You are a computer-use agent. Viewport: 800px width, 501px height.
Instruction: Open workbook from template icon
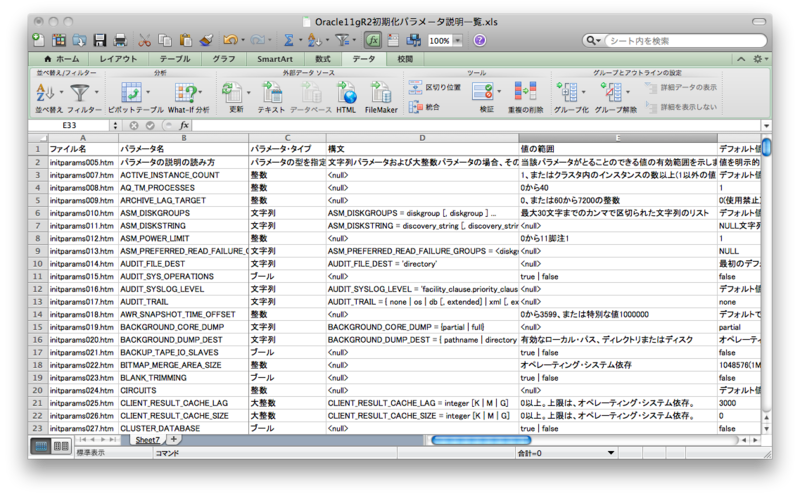pos(59,40)
